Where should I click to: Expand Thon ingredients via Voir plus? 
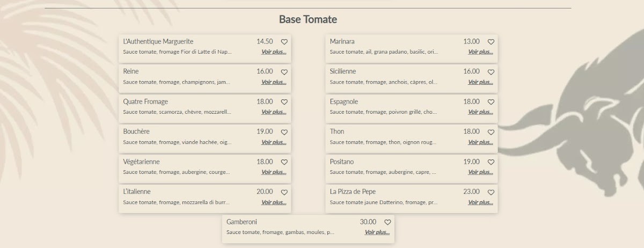coord(480,142)
